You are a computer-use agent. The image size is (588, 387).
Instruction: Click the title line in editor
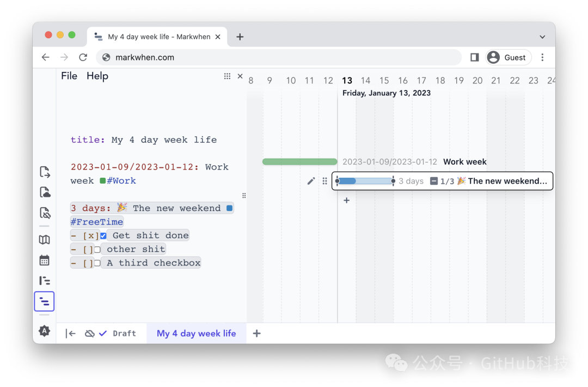coord(144,140)
